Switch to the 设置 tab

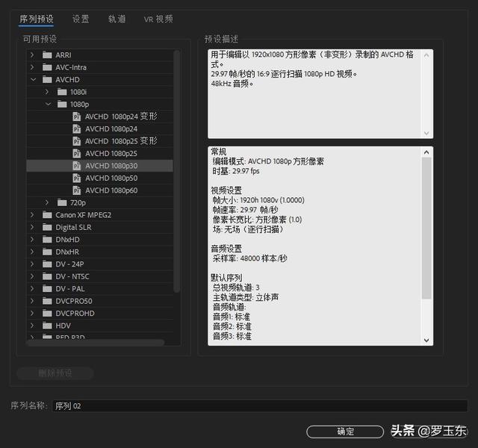pyautogui.click(x=81, y=19)
